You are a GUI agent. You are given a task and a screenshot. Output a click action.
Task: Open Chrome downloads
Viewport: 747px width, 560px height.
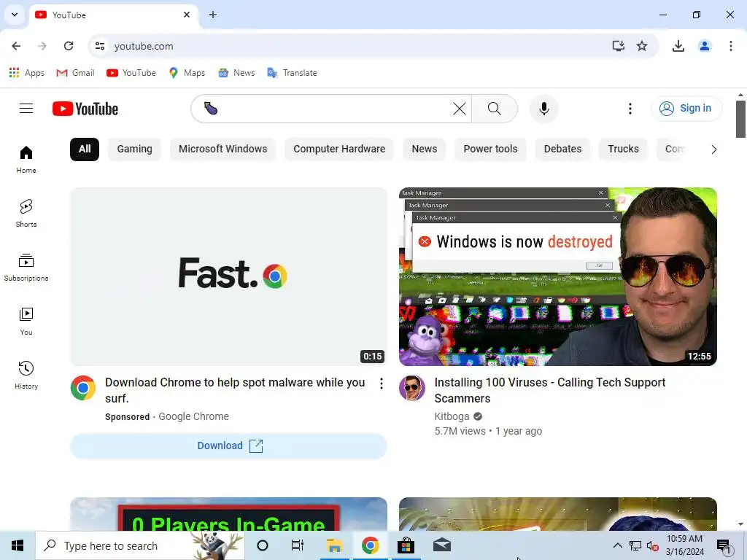tap(678, 46)
